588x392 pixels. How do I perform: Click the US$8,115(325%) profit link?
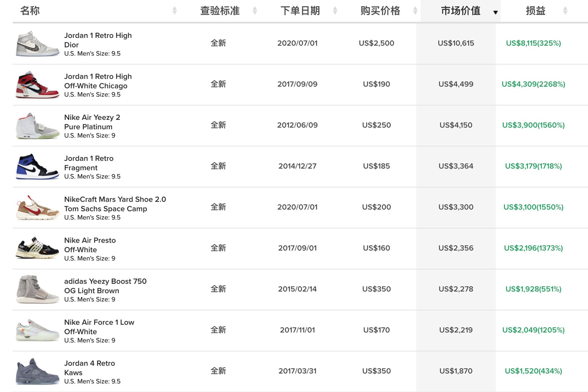[x=534, y=43]
